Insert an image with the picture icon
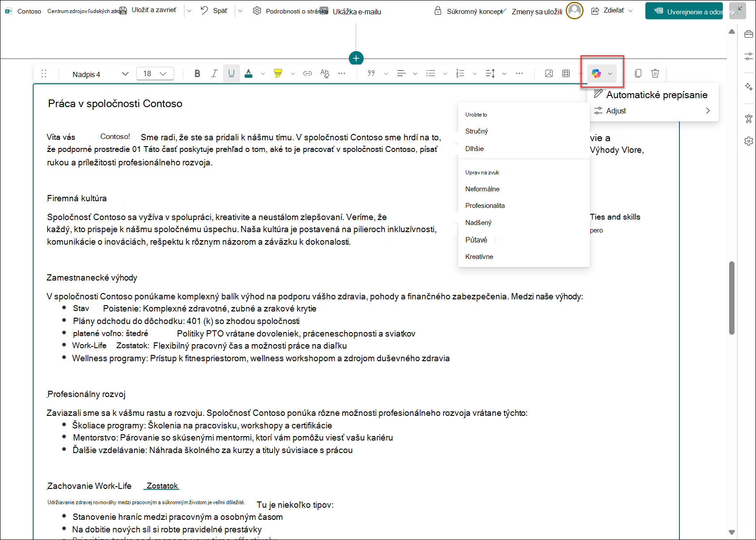Image resolution: width=756 pixels, height=540 pixels. click(549, 73)
